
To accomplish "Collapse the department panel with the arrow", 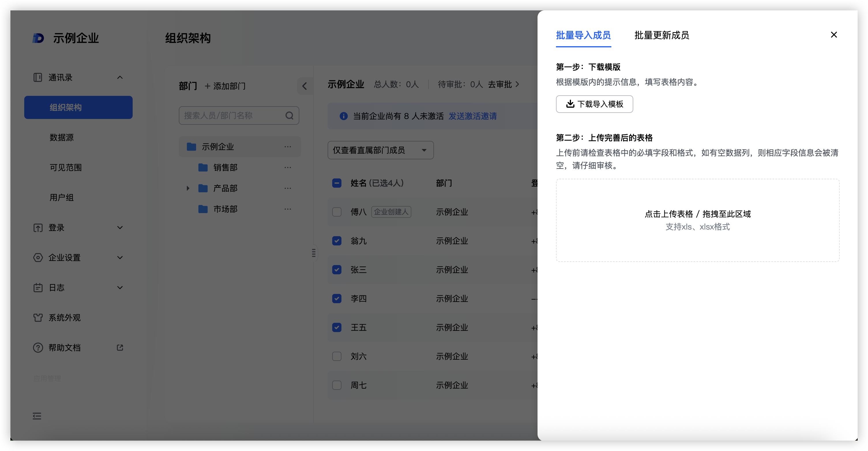I will click(x=304, y=86).
